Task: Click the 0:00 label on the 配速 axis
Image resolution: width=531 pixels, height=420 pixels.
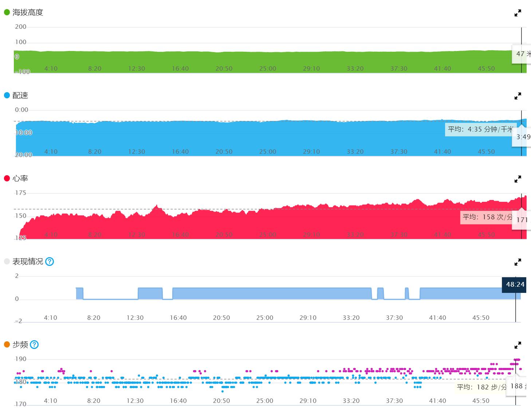Action: pos(21,110)
